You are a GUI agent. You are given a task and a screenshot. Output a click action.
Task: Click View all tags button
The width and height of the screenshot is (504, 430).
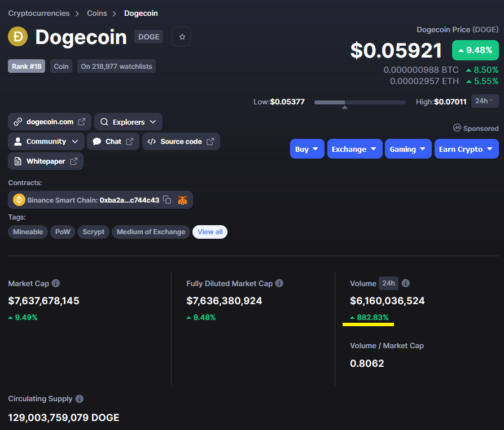tap(210, 232)
